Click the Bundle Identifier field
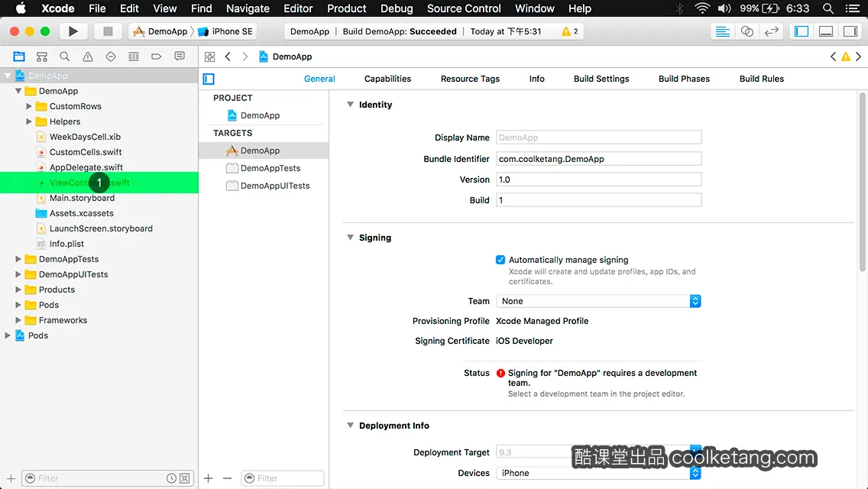Screen dimensions: 868x489 point(598,159)
